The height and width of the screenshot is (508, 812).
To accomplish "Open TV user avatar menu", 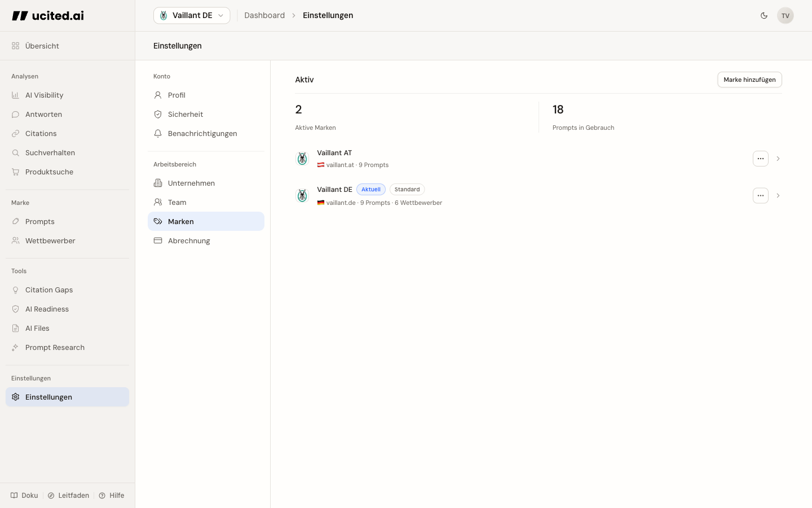I will tap(785, 16).
